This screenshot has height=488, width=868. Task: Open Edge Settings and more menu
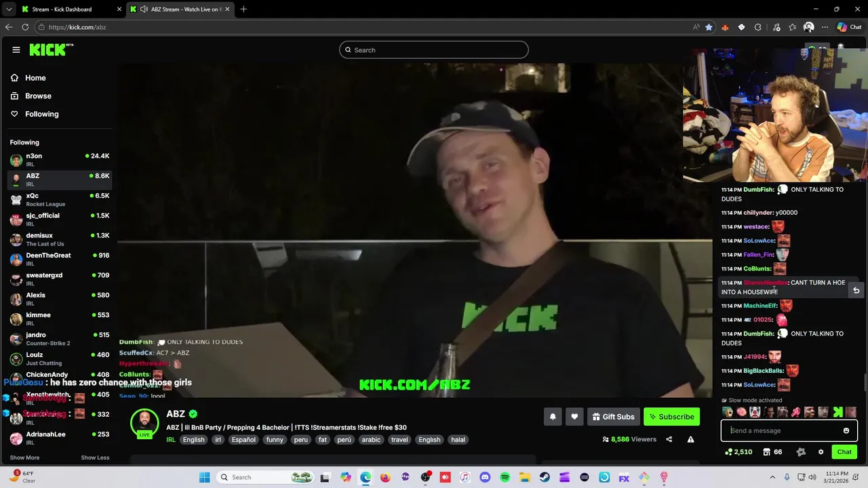[x=825, y=27]
